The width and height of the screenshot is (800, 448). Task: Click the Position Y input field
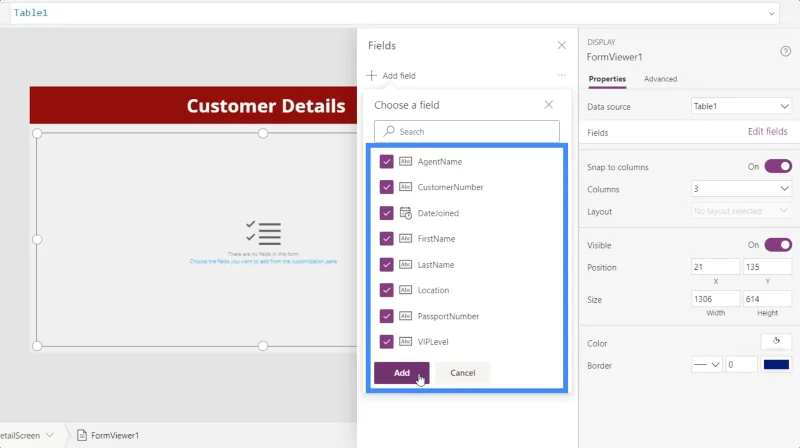[x=767, y=267]
